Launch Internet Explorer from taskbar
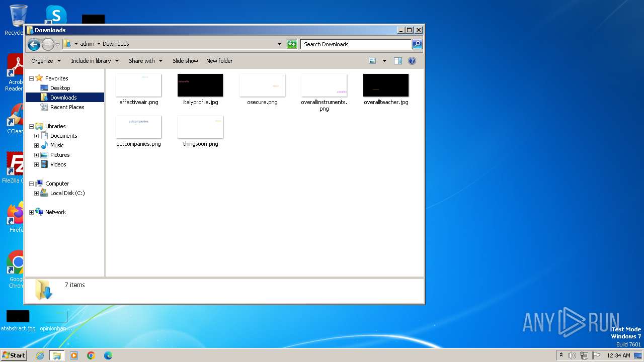The image size is (644, 362). [x=40, y=355]
